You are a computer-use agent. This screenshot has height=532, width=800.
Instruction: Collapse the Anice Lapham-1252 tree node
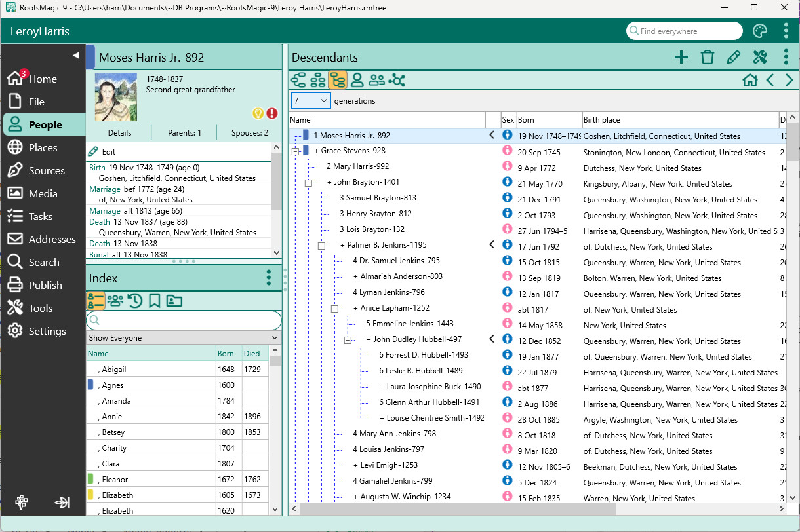(334, 308)
